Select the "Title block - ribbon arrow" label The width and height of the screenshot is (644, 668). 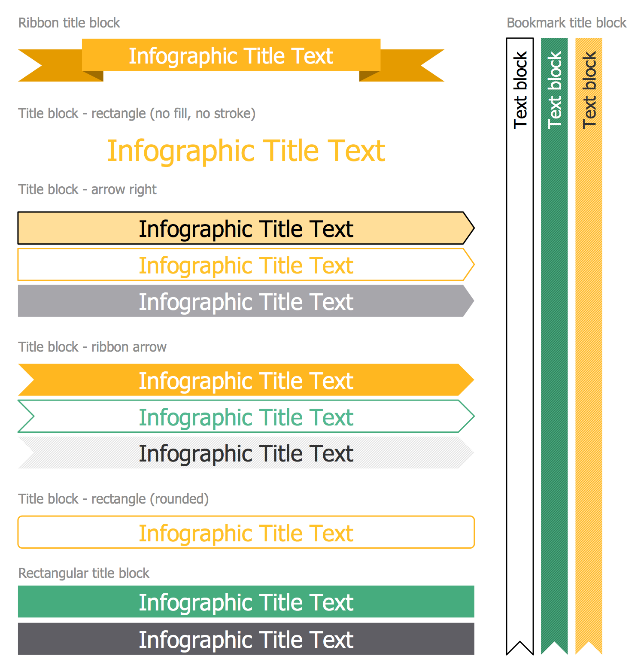coord(92,347)
